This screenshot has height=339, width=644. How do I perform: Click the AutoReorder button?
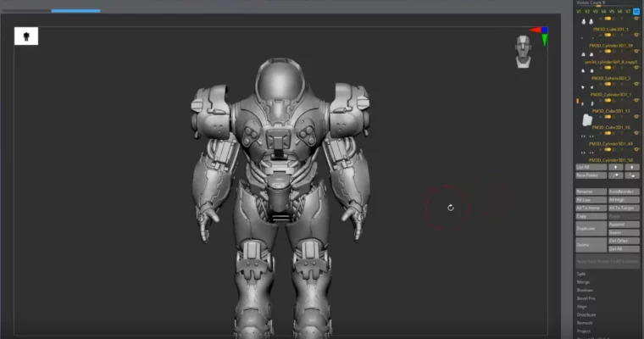pos(624,192)
